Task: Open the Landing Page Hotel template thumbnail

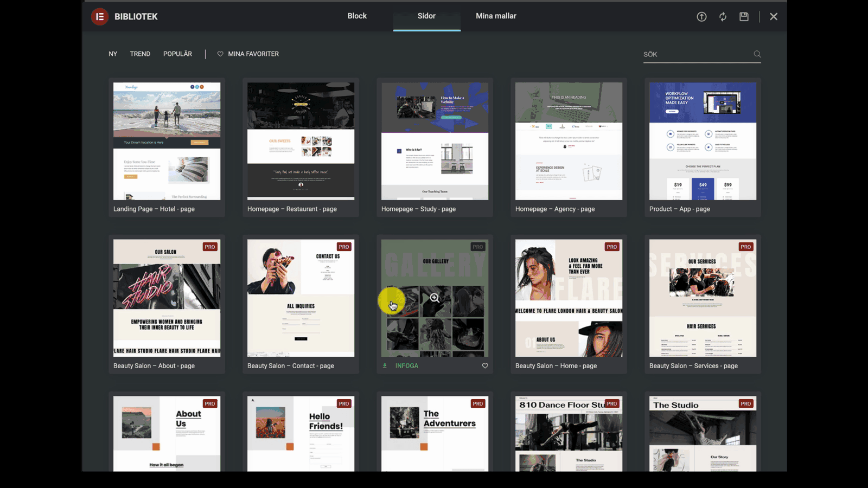Action: [x=167, y=141]
